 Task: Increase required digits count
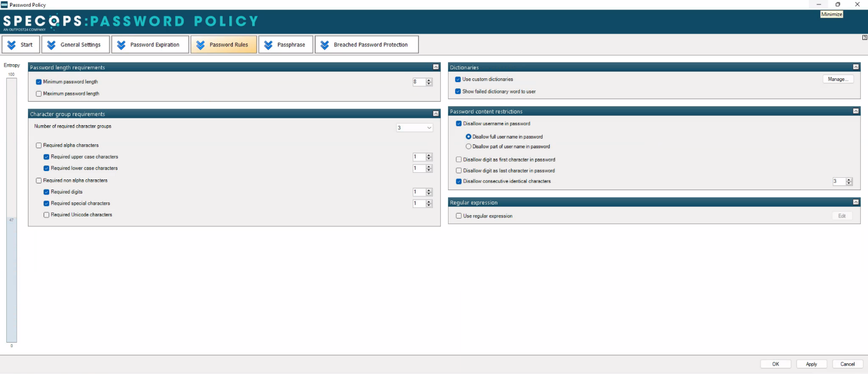(429, 190)
